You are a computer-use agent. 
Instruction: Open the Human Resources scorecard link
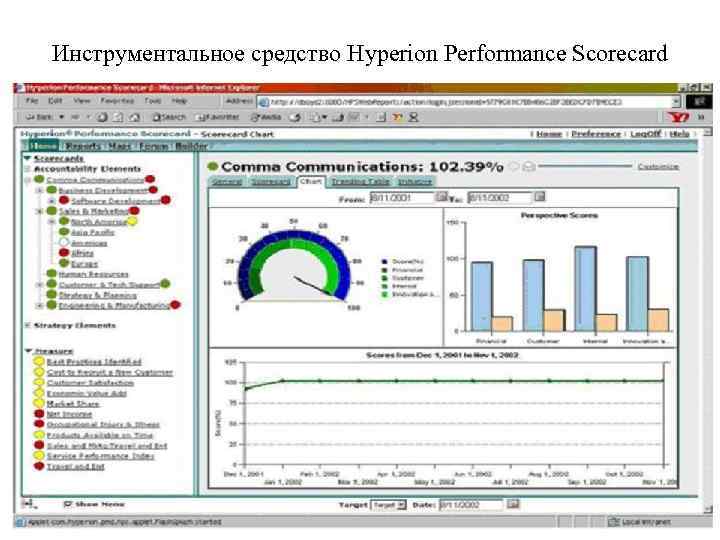point(94,274)
